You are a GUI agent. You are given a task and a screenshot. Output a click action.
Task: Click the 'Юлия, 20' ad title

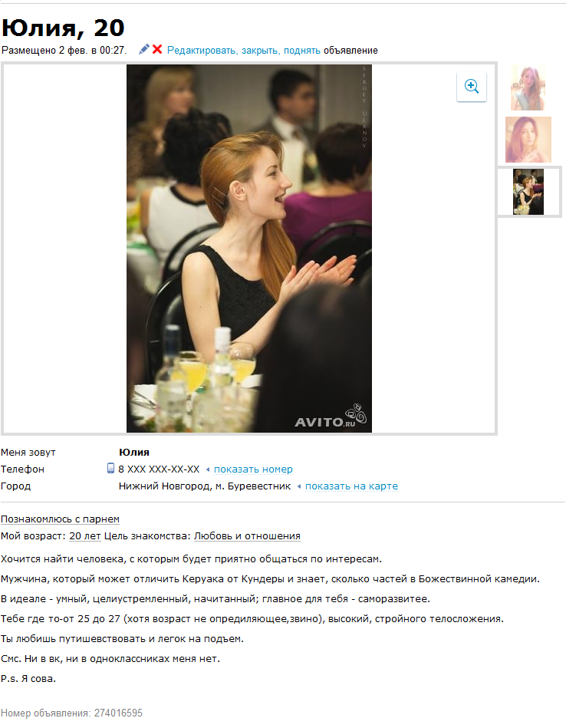click(63, 28)
